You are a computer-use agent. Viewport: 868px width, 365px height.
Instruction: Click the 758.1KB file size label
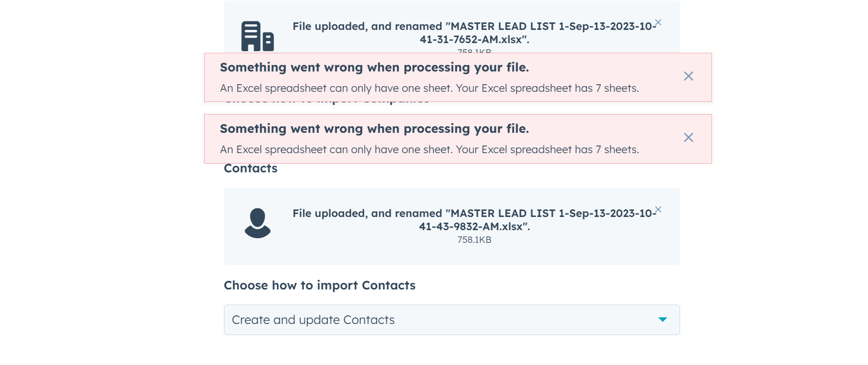click(475, 239)
